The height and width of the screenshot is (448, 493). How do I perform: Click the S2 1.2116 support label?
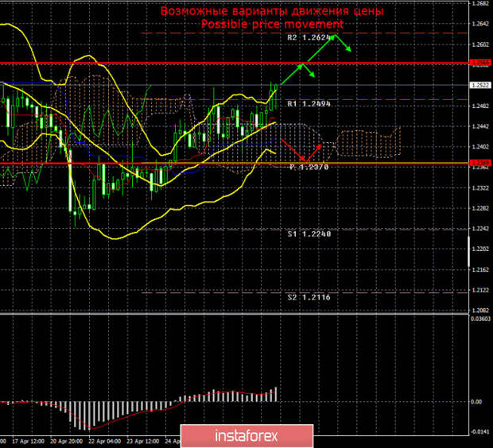(309, 297)
